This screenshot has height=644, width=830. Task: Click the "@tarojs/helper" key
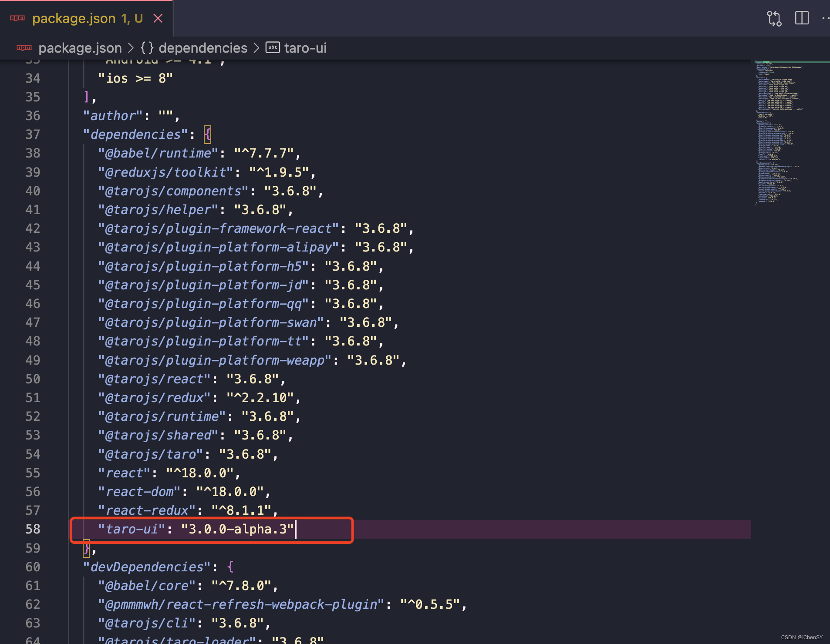click(158, 210)
